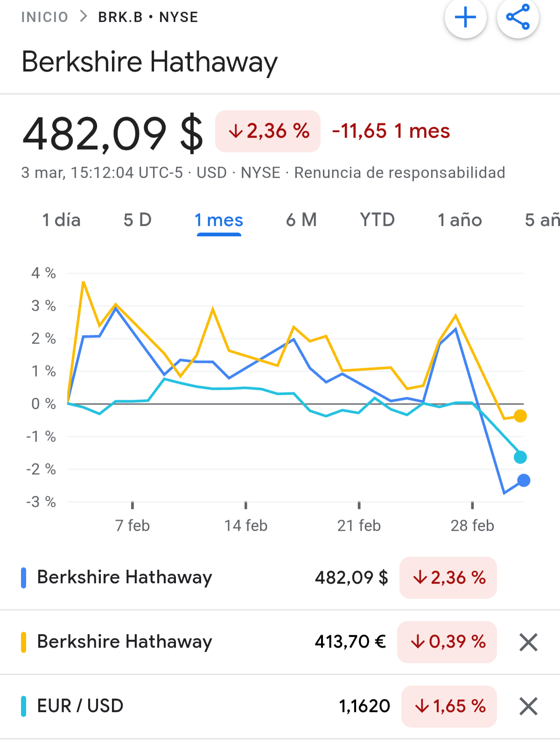Click the teal EUR/USD endpoint dot
The width and height of the screenshot is (560, 749).
520,457
